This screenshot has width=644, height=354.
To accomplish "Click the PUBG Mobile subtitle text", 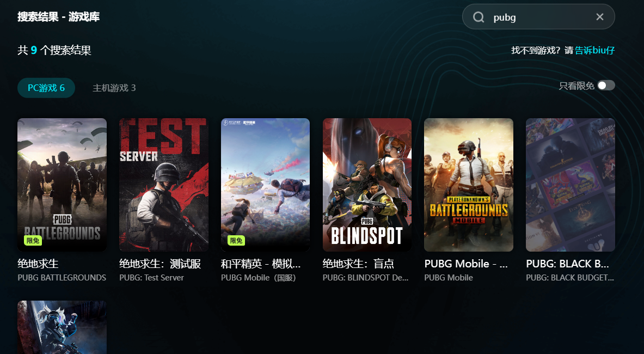I will [x=449, y=278].
